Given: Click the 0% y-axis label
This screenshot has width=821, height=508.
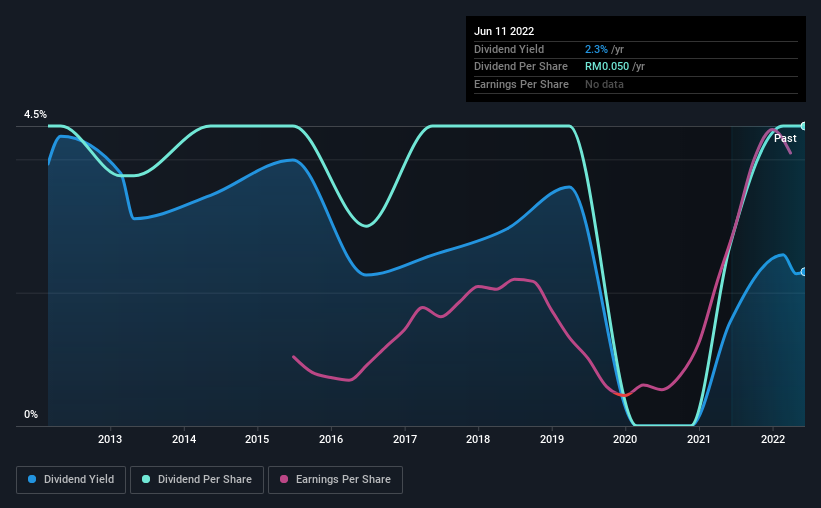Looking at the screenshot, I should (x=31, y=414).
